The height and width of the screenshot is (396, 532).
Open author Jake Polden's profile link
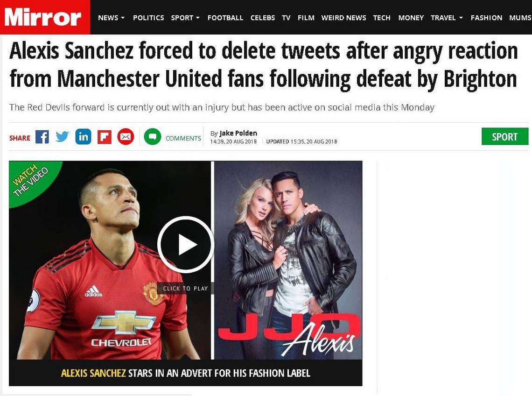pos(238,133)
